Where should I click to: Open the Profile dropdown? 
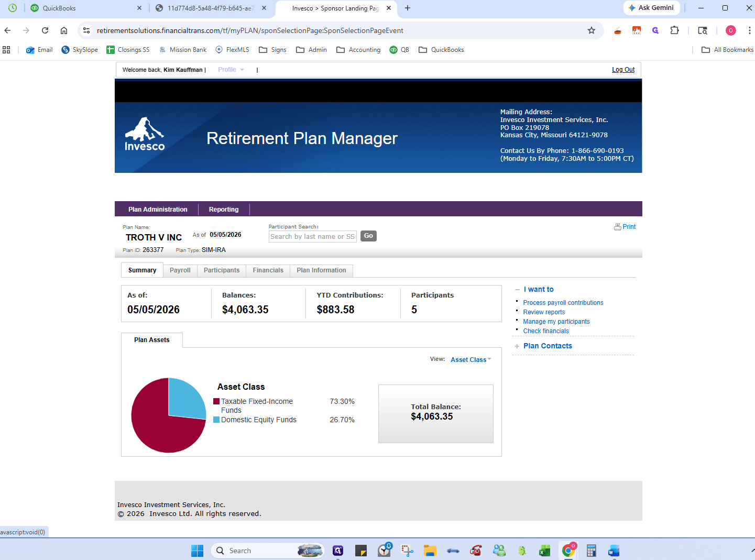click(231, 70)
